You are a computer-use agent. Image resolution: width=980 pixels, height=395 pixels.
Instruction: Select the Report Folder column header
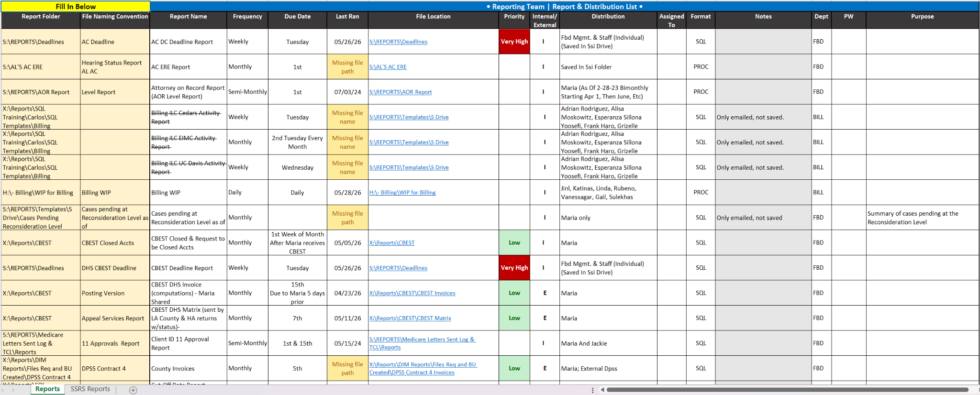click(41, 20)
